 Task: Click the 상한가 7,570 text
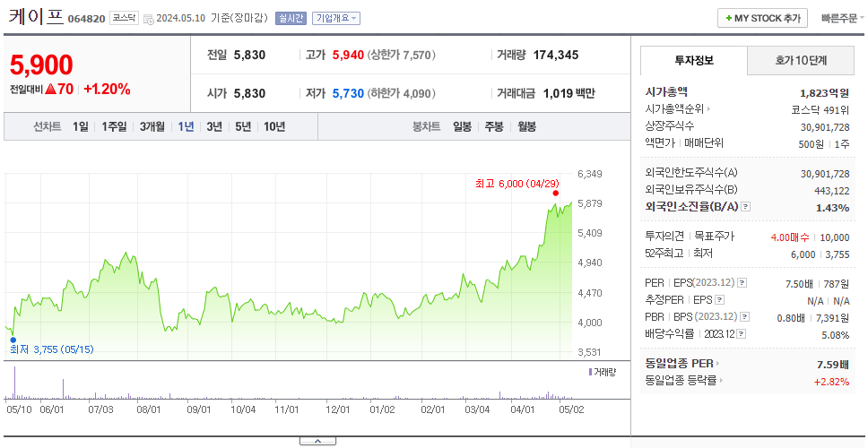402,55
